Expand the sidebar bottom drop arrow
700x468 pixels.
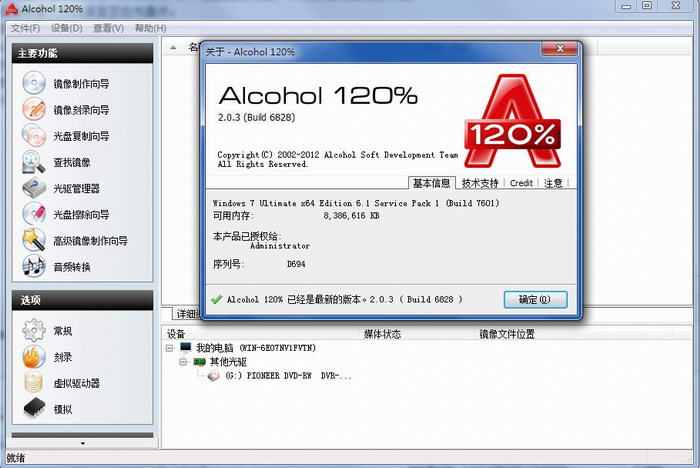point(83,443)
